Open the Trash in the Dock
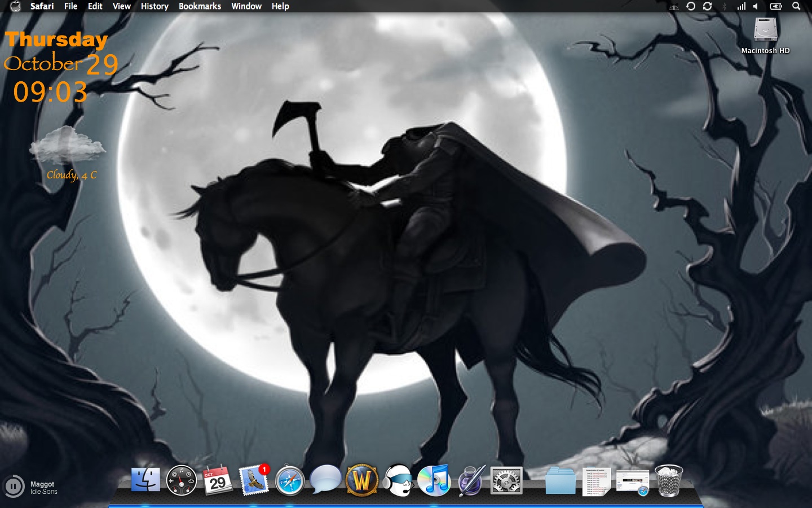This screenshot has width=812, height=508. click(669, 480)
